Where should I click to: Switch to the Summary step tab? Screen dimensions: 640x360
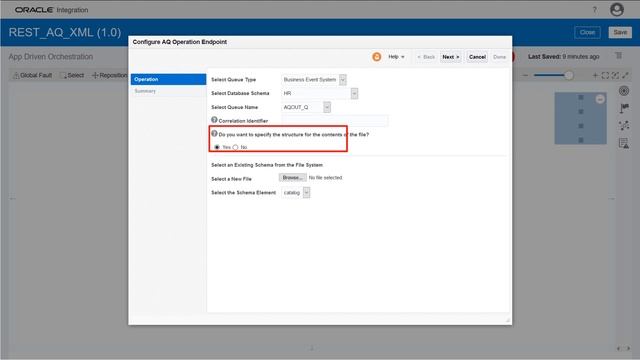click(168, 91)
